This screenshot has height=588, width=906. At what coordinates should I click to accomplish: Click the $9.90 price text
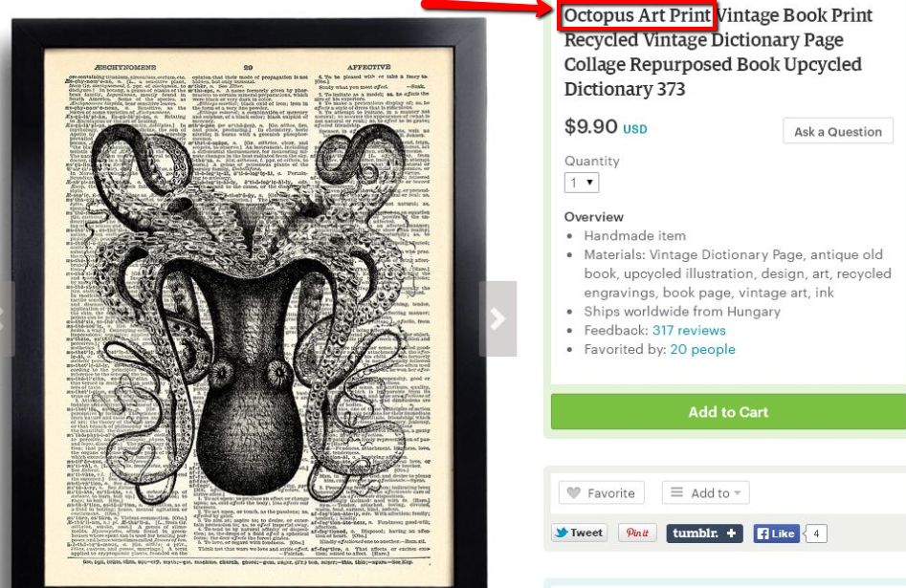pyautogui.click(x=591, y=126)
